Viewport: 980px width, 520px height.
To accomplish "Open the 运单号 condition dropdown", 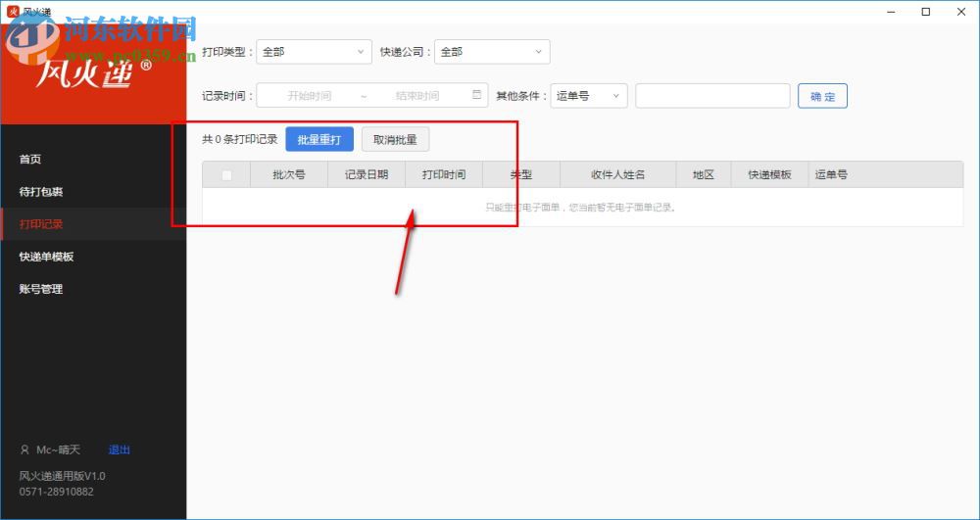I will (589, 96).
